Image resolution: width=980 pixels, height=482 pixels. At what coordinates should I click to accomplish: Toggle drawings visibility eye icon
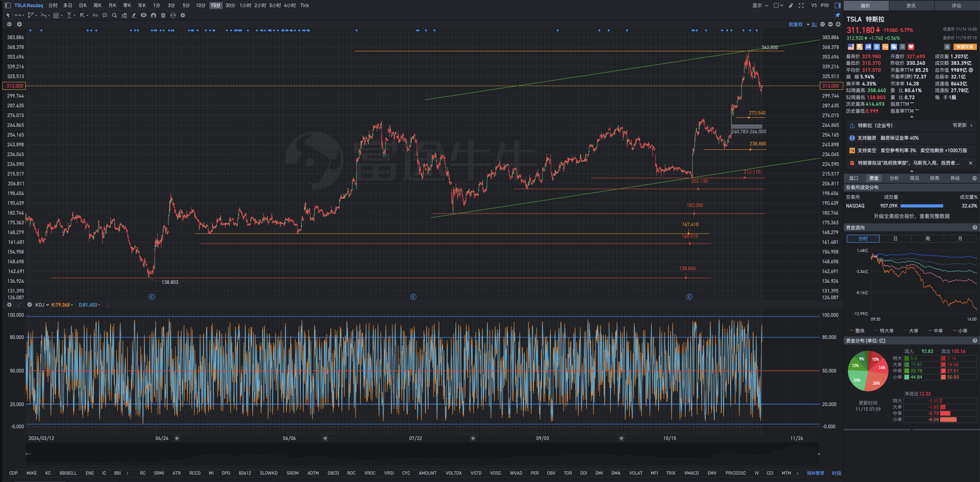coord(144,15)
